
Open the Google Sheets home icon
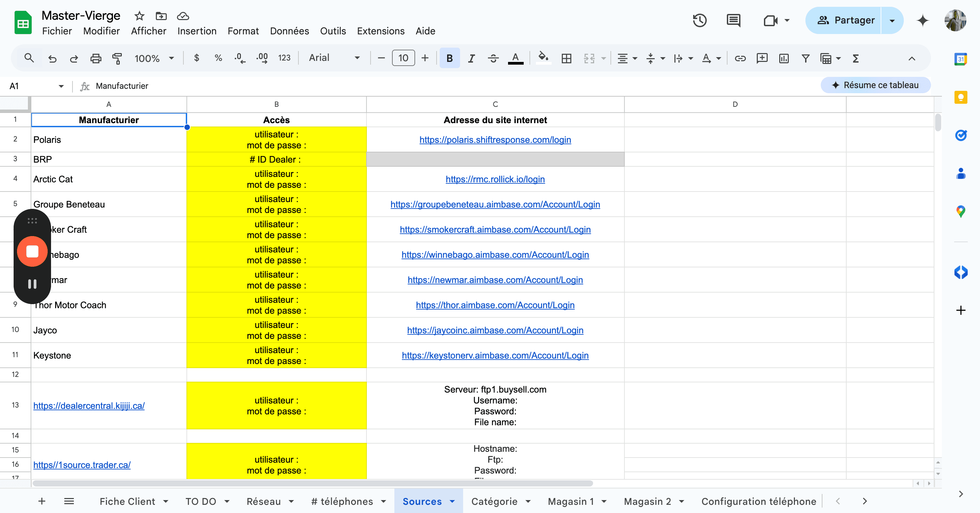pyautogui.click(x=23, y=23)
